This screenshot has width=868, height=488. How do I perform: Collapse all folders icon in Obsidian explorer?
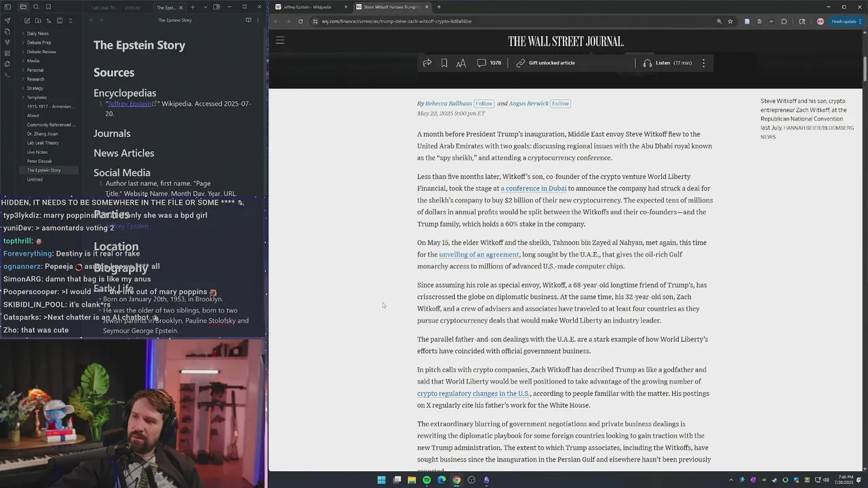[70, 21]
